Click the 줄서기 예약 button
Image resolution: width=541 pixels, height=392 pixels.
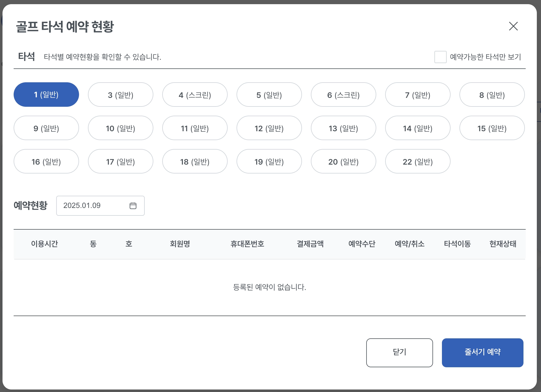pyautogui.click(x=482, y=353)
